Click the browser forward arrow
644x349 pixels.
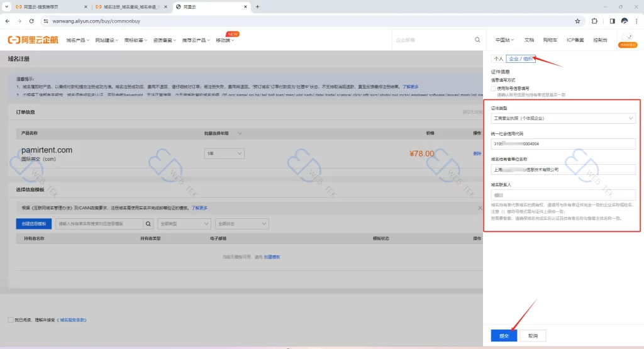(x=19, y=21)
